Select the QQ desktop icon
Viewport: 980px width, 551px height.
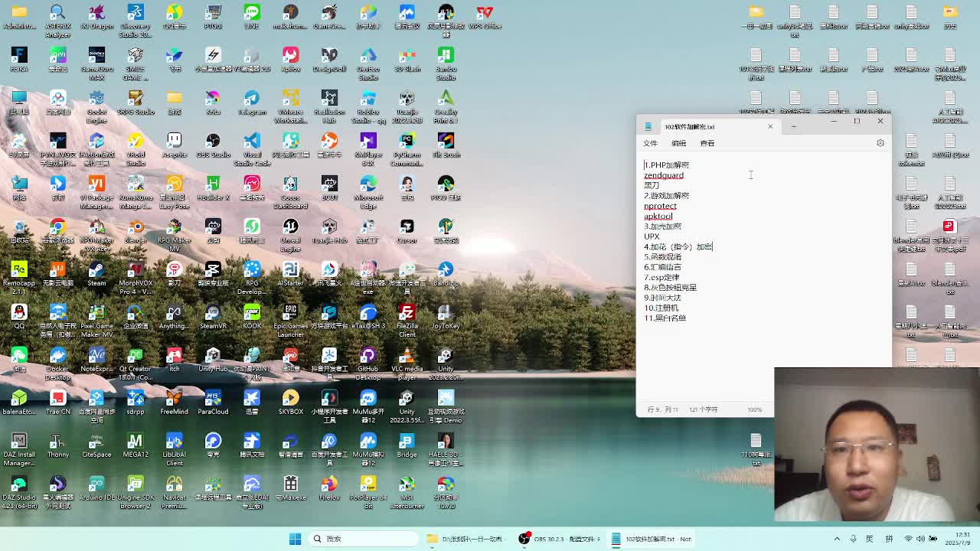(x=19, y=317)
